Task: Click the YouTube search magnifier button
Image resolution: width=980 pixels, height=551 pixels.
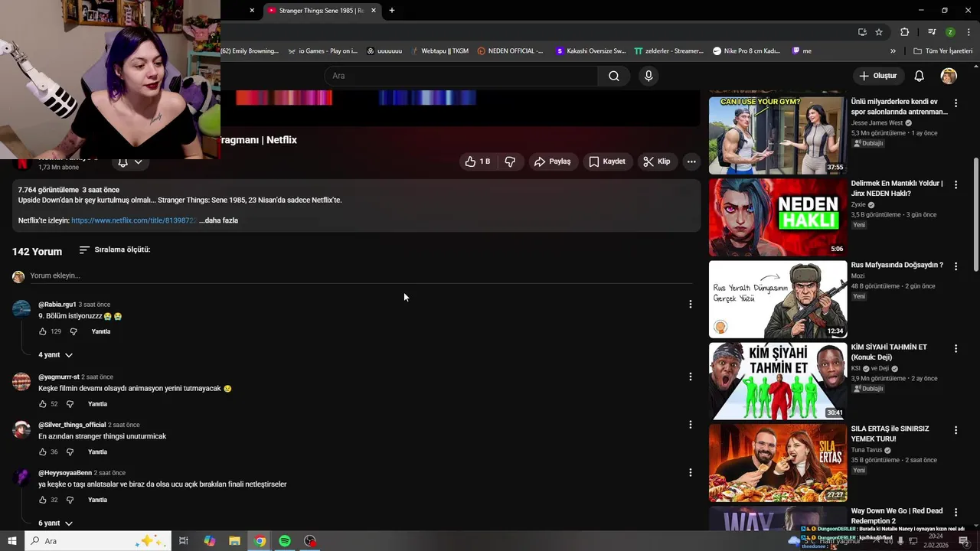Action: pos(614,76)
